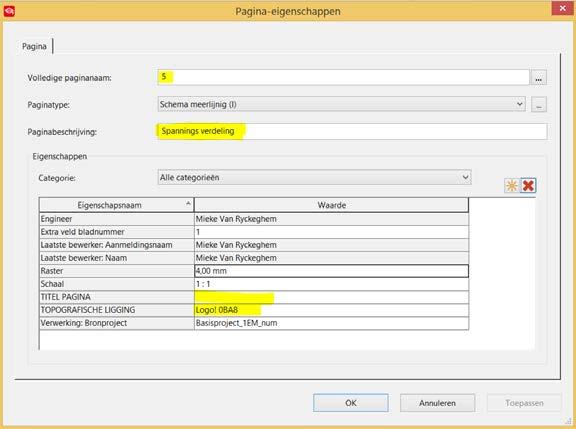Click the new property star icon
The image size is (576, 429).
click(511, 185)
